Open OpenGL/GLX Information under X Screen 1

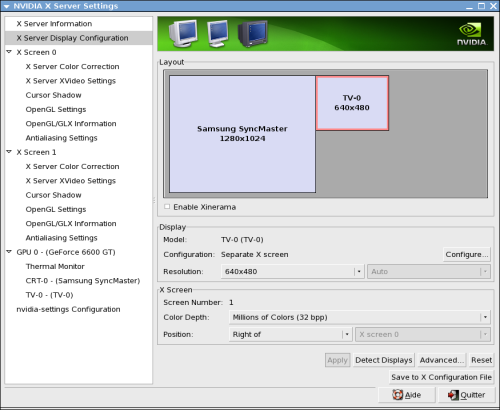71,224
